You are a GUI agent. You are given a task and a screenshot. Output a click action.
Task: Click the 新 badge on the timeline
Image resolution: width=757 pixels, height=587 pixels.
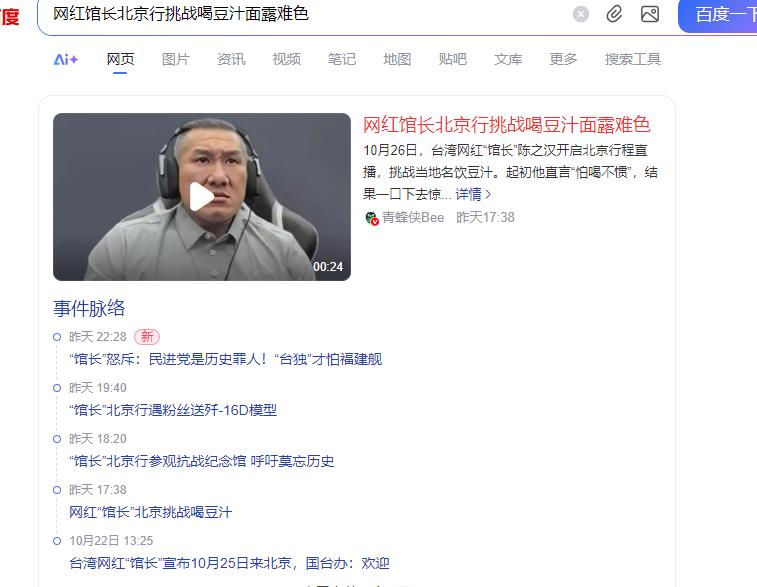(147, 336)
